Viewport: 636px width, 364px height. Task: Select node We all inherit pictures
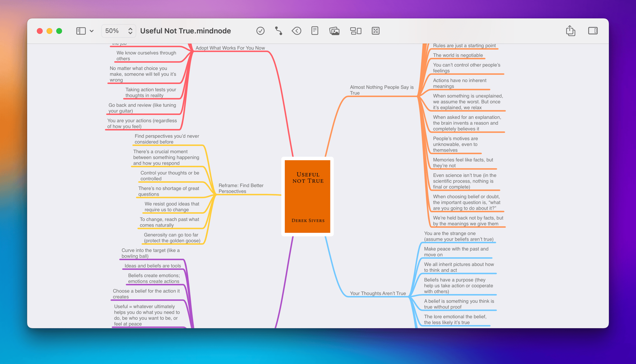459,267
